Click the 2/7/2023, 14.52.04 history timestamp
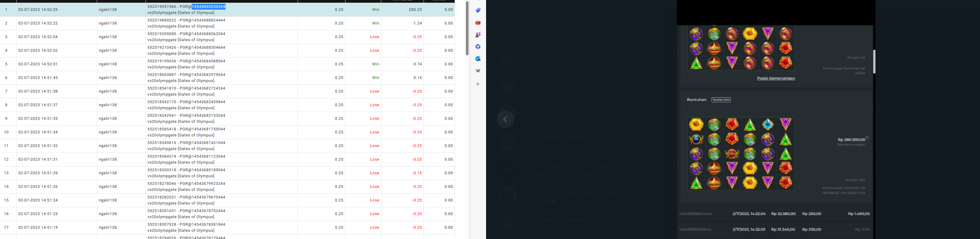The image size is (980, 239). click(x=749, y=214)
